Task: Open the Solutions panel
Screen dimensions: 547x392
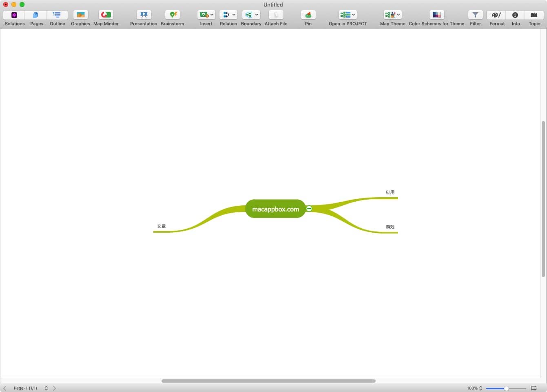Action: [x=14, y=15]
